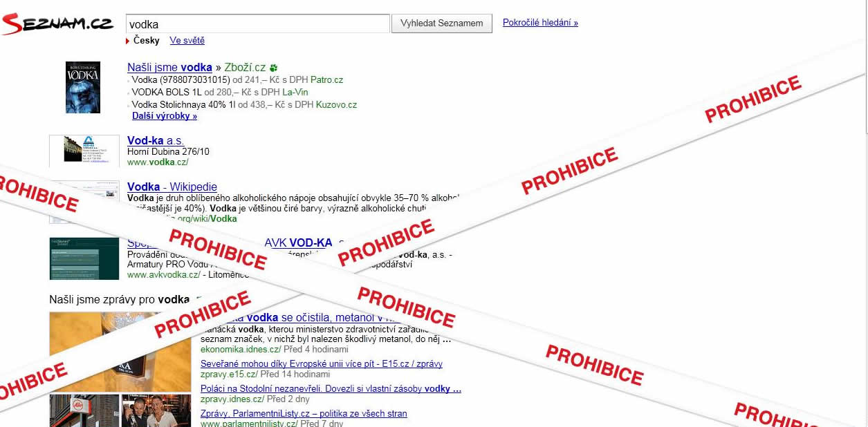Open ekonomika.idnes.cz source link

tap(239, 350)
